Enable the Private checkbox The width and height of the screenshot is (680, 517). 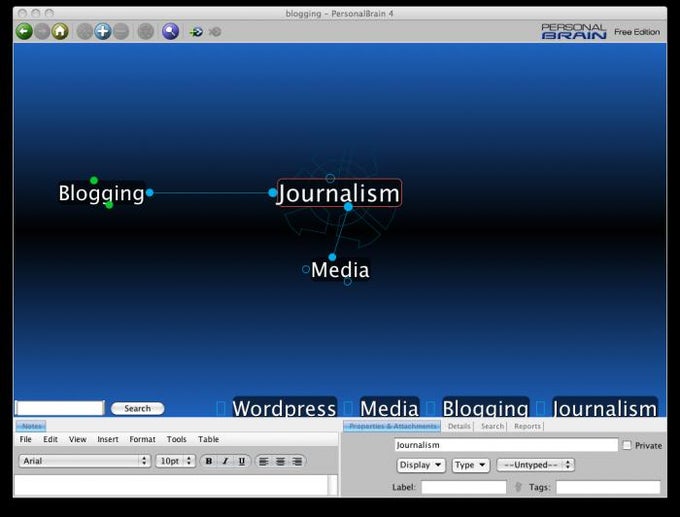pos(627,445)
